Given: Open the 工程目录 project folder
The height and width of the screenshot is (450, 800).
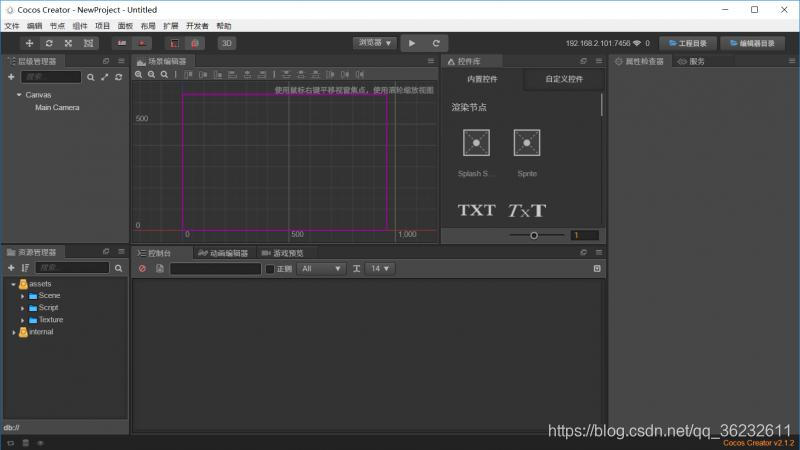Looking at the screenshot, I should coord(688,43).
